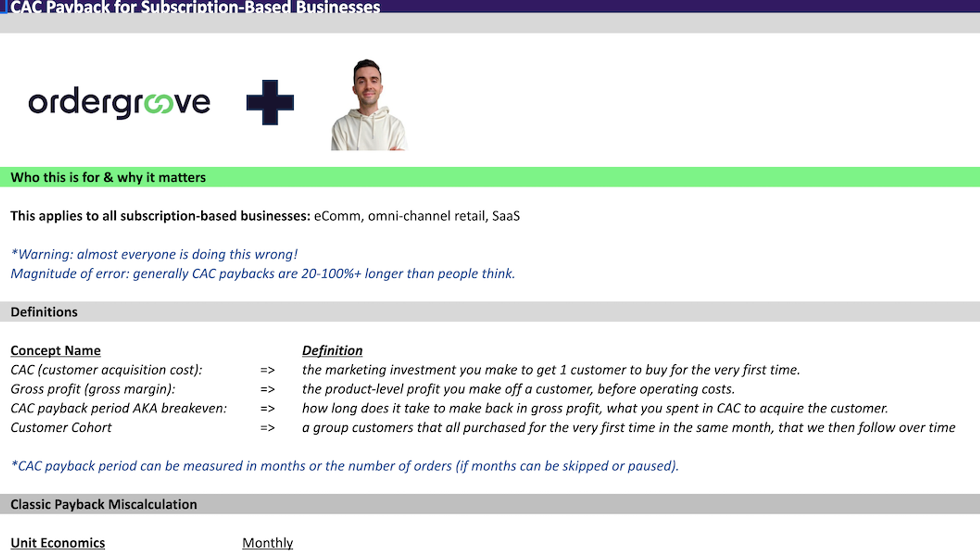Image resolution: width=980 pixels, height=551 pixels.
Task: Select the 'Concept Name' column heading
Action: coord(56,351)
